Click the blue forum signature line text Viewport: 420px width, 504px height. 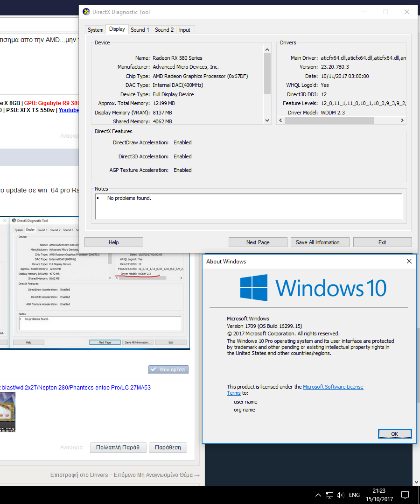[x=76, y=387]
